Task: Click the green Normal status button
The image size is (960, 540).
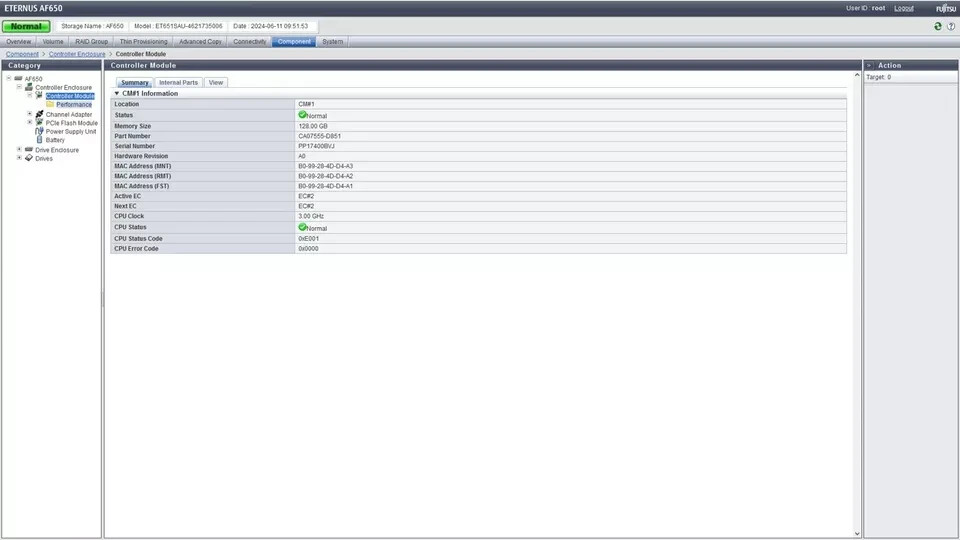Action: coord(27,26)
